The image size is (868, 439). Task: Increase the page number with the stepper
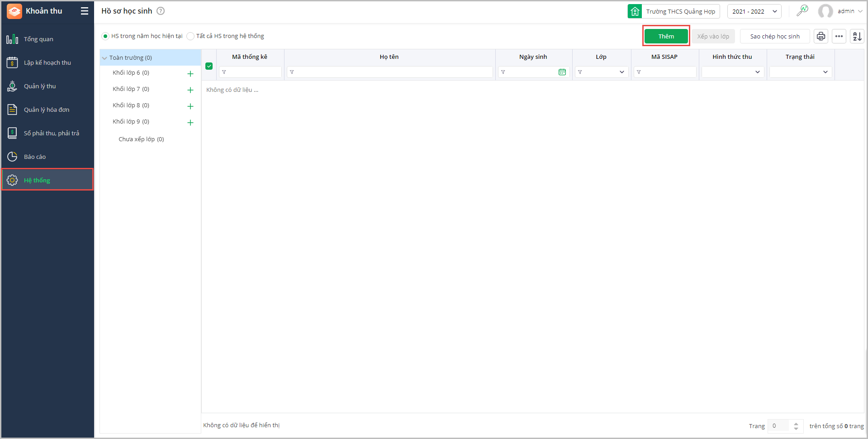796,423
